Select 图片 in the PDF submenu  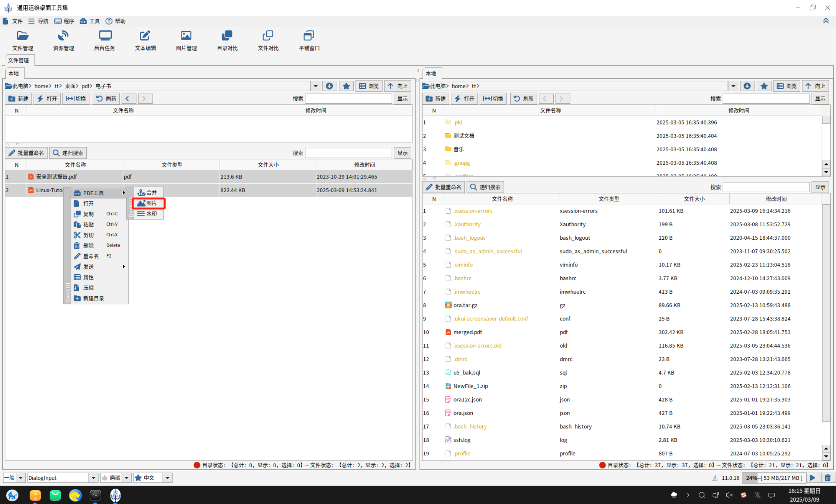click(x=148, y=203)
